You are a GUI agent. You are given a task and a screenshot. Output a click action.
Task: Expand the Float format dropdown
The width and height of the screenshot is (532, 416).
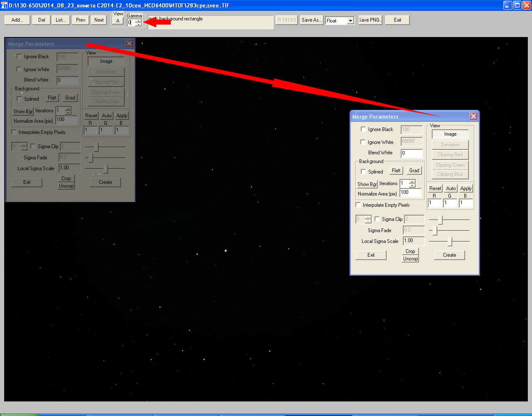pos(350,21)
